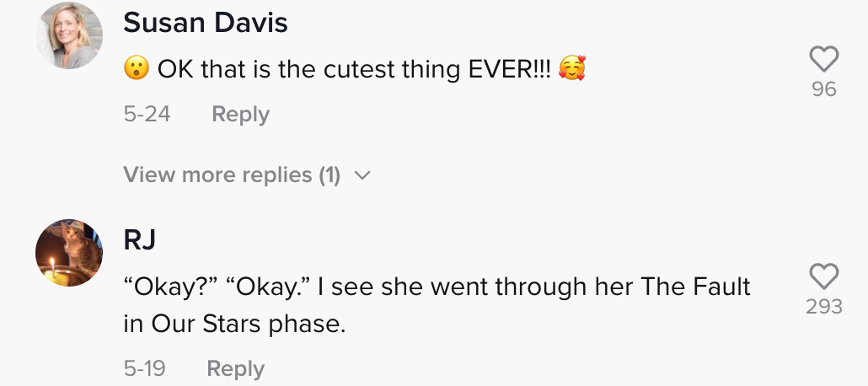Click the 96 like count
The width and height of the screenshot is (868, 386).
coord(823,88)
